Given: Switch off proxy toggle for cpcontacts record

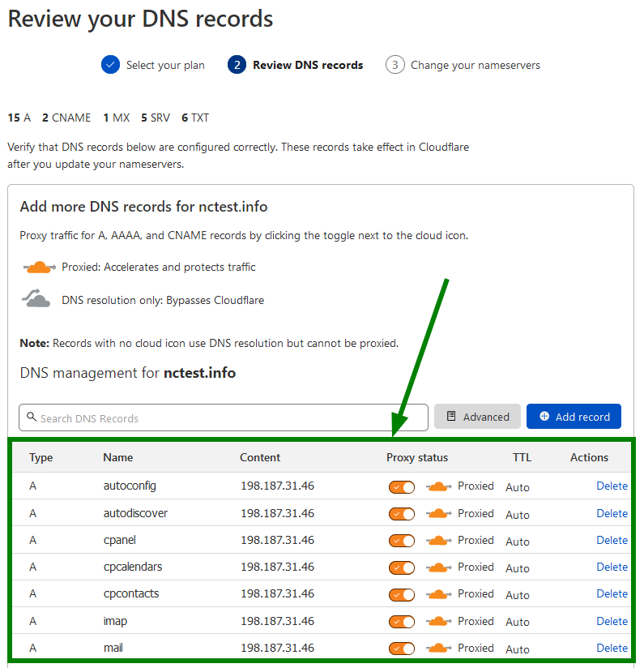Looking at the screenshot, I should 402,594.
